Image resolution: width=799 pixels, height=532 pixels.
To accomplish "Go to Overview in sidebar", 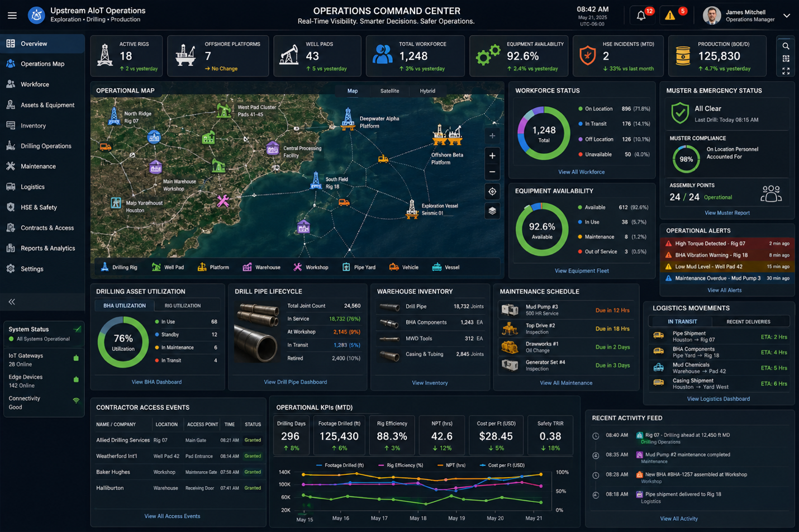I will [x=42, y=44].
